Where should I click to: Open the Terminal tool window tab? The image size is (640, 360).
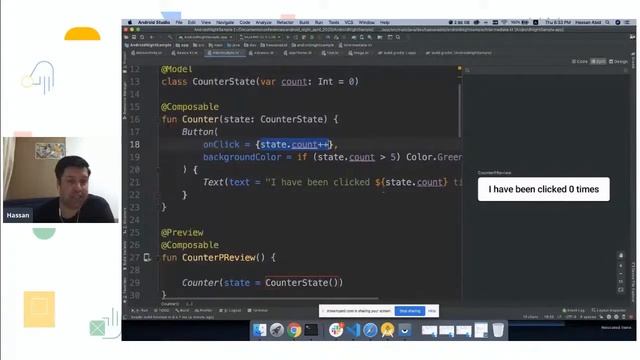pyautogui.click(x=258, y=311)
